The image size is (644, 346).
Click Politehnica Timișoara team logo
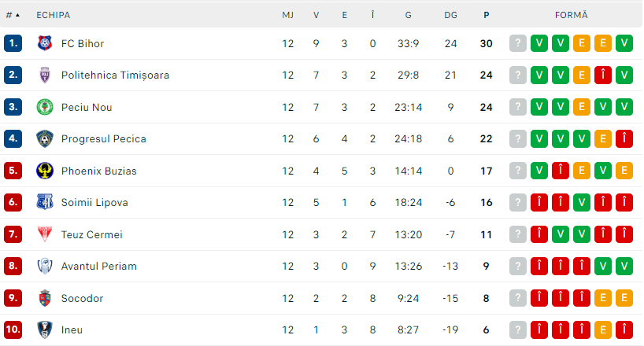click(44, 75)
